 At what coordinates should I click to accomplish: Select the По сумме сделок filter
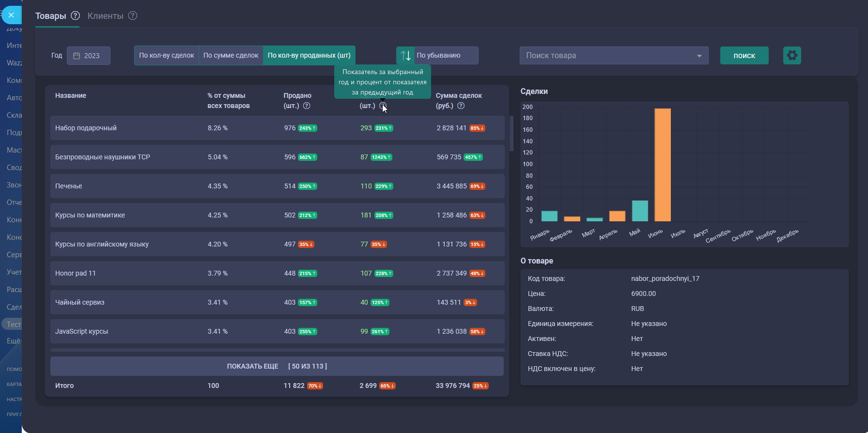[x=231, y=55]
